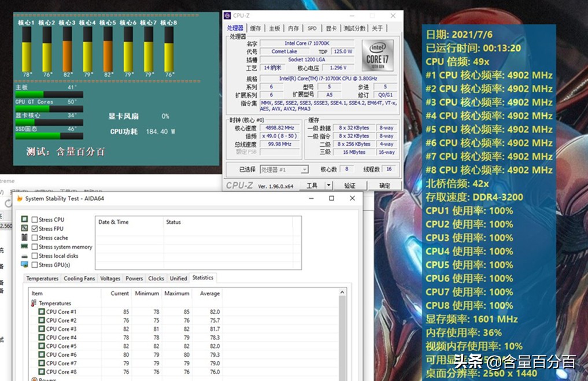588x381 pixels.
Task: Click the OK button in CPU-Z
Action: click(x=384, y=185)
